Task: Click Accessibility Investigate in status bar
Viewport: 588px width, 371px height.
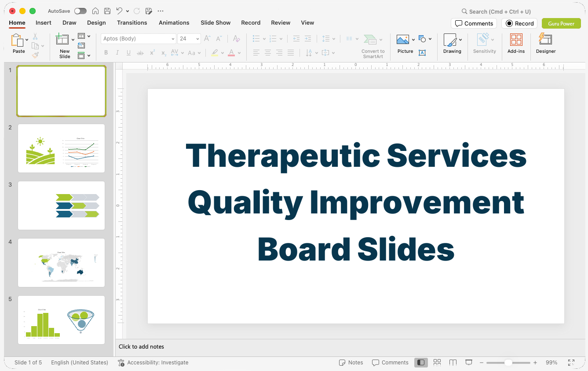Action: 153,363
